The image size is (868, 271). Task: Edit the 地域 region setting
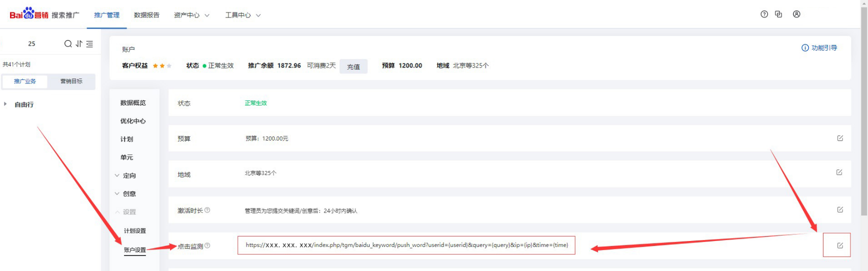pyautogui.click(x=839, y=172)
